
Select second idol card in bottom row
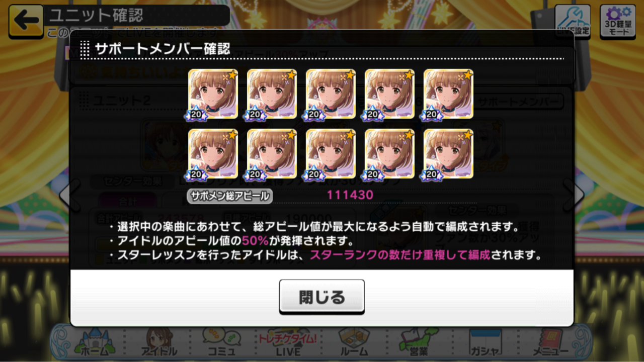click(x=272, y=154)
